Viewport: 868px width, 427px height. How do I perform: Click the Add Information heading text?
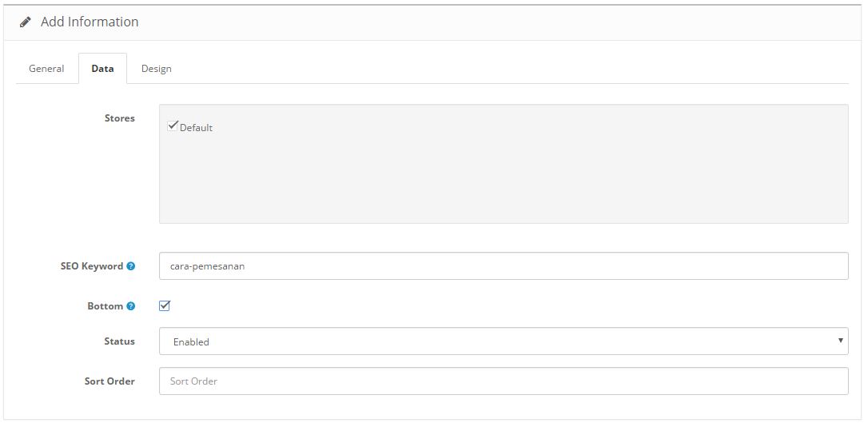tap(90, 22)
